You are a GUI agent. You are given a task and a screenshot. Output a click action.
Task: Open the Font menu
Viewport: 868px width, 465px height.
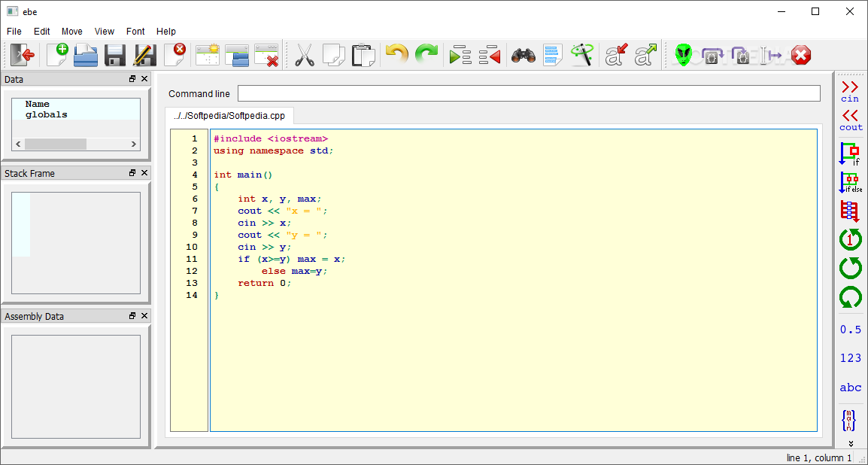click(x=135, y=31)
